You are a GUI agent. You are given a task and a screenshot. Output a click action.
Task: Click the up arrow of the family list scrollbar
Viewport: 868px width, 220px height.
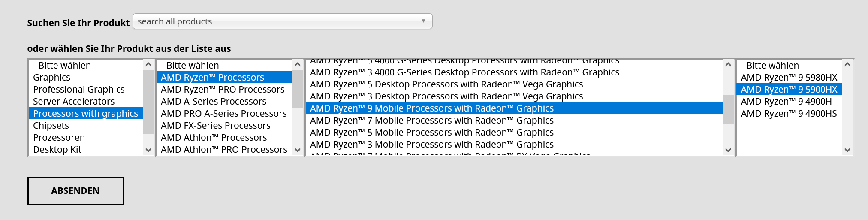(298, 65)
